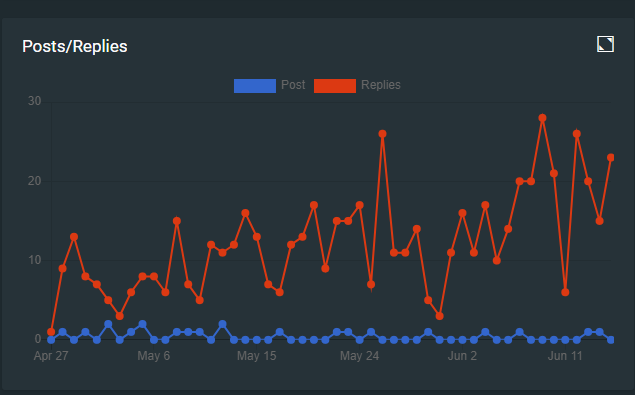
Task: Click the '30' y-axis label
Action: click(34, 101)
